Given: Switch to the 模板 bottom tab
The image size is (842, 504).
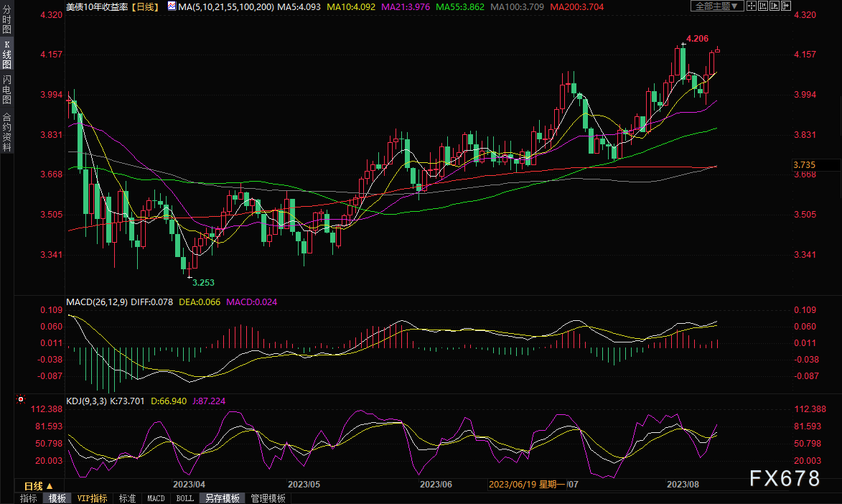Looking at the screenshot, I should [57, 498].
